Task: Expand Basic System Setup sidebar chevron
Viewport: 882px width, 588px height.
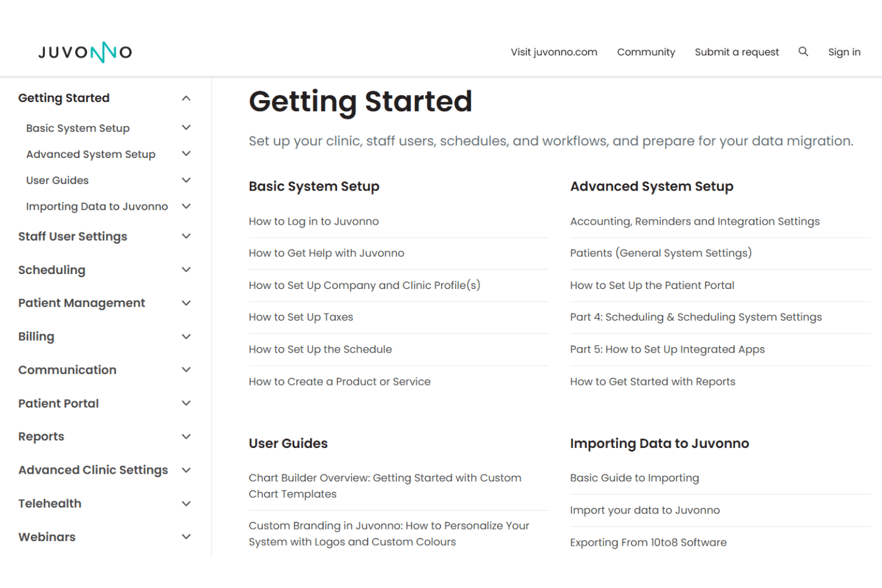Action: click(x=186, y=127)
